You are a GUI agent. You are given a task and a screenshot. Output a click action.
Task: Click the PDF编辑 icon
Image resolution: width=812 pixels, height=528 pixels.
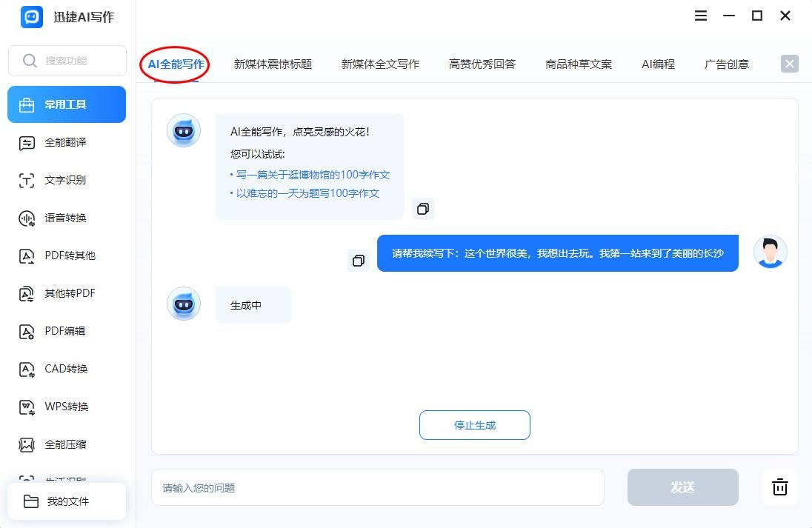[x=27, y=332]
